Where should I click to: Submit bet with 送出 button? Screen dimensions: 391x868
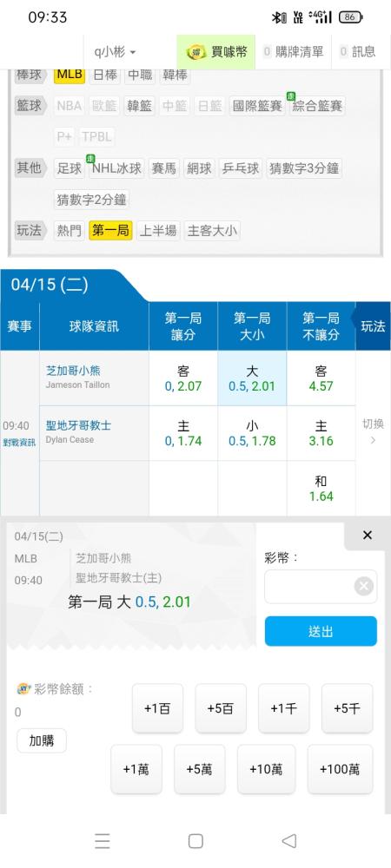(321, 631)
